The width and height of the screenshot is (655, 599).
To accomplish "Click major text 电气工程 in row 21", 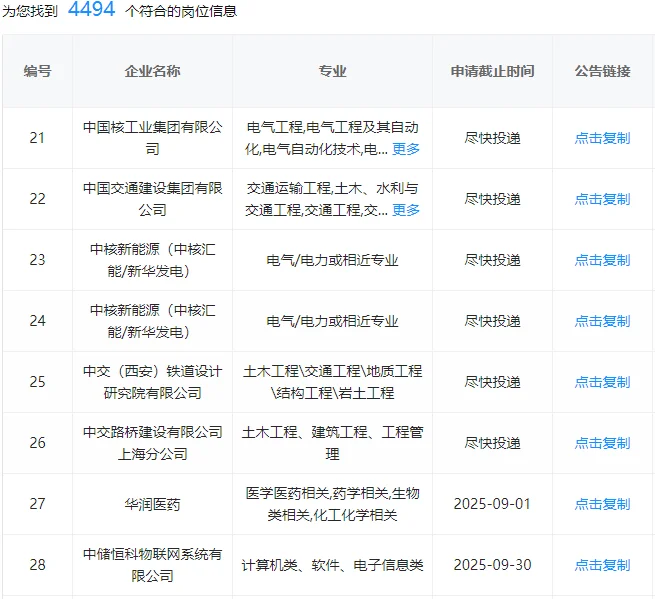I will 274,127.
